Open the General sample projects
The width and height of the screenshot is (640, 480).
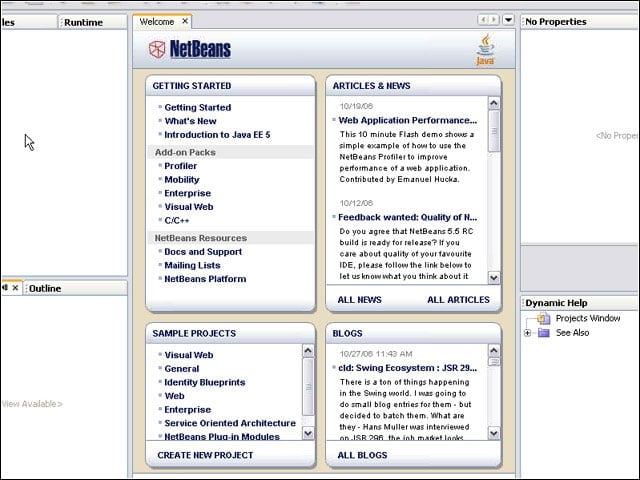(182, 369)
